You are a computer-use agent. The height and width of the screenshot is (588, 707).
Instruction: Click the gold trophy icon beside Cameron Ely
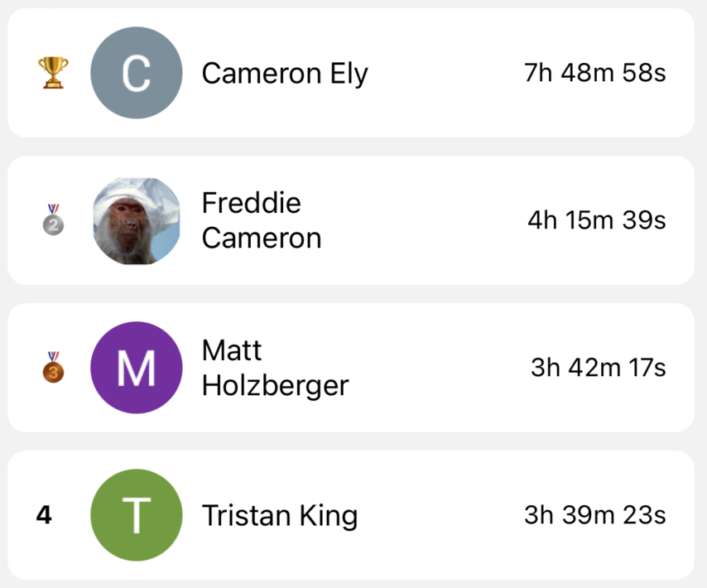tap(53, 73)
